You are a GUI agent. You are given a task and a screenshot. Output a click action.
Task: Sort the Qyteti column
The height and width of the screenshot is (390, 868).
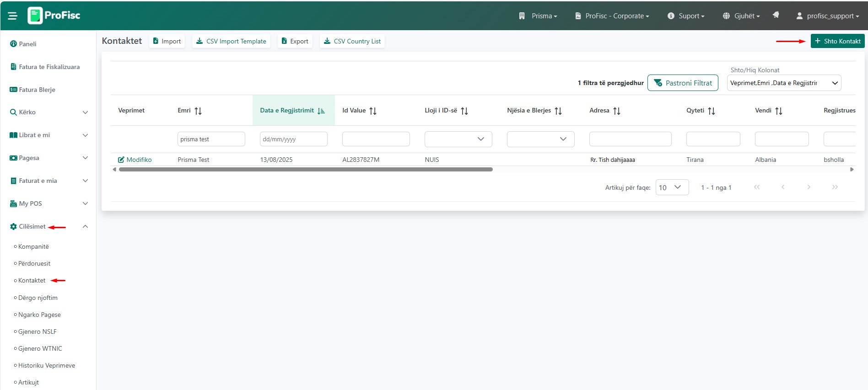(711, 111)
